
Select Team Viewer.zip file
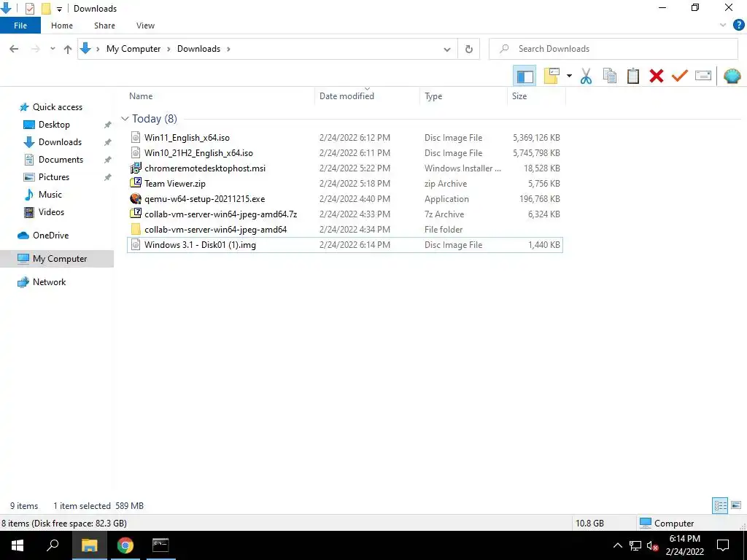(345, 183)
